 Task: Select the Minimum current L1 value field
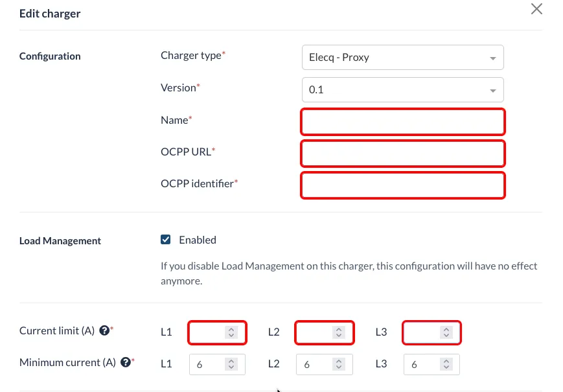coord(217,364)
